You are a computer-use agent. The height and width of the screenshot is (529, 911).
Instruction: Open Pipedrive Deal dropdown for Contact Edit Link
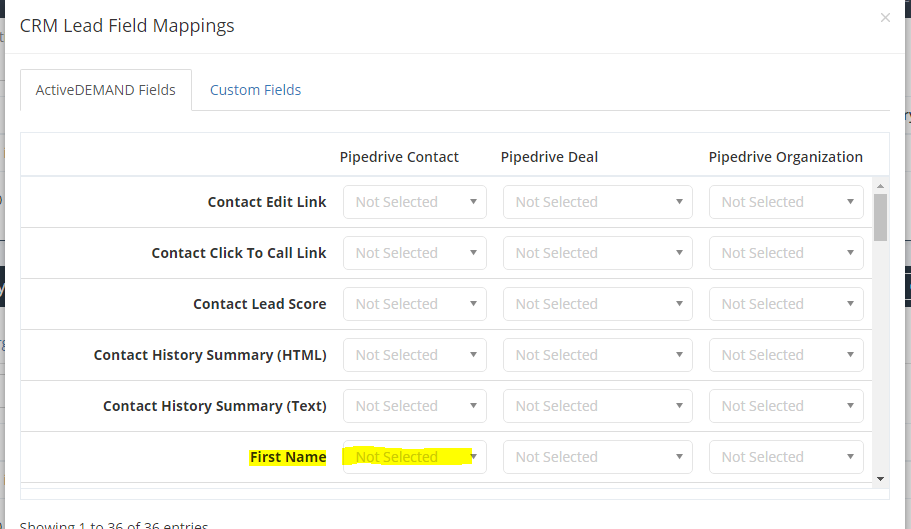click(x=598, y=202)
